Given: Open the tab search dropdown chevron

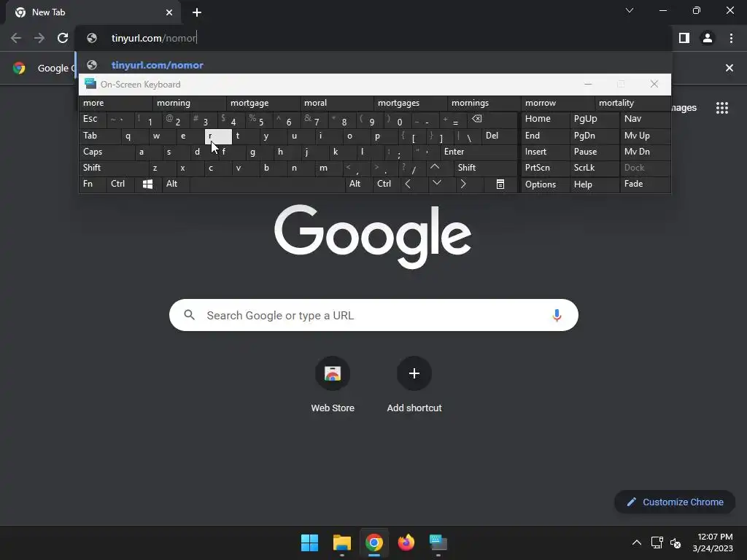Looking at the screenshot, I should click(x=630, y=10).
